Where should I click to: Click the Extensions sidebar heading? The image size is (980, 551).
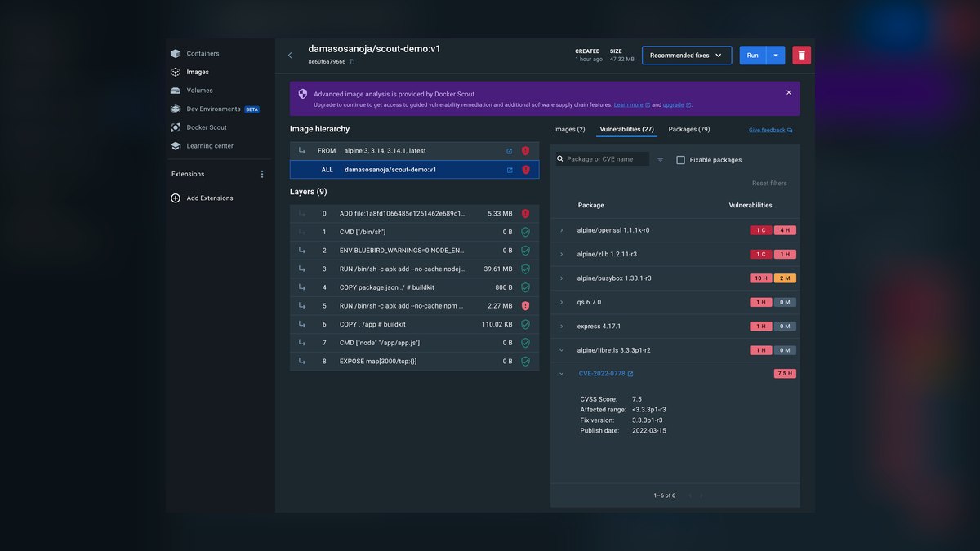188,174
